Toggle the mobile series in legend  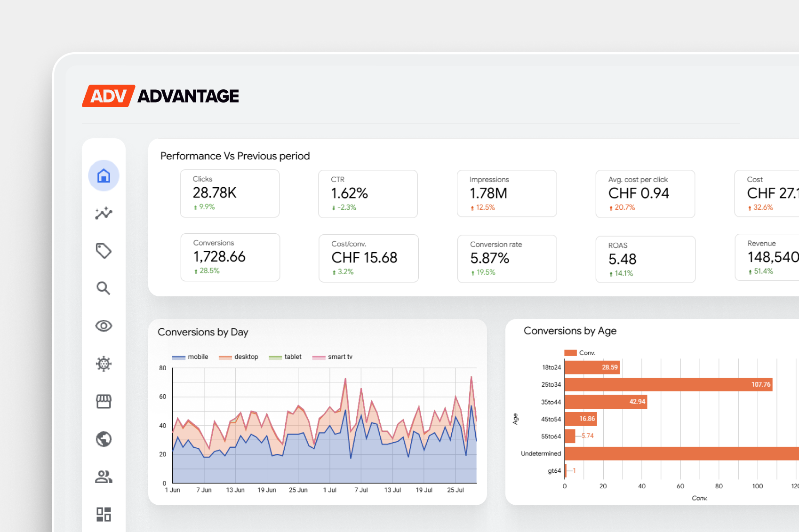(190, 357)
